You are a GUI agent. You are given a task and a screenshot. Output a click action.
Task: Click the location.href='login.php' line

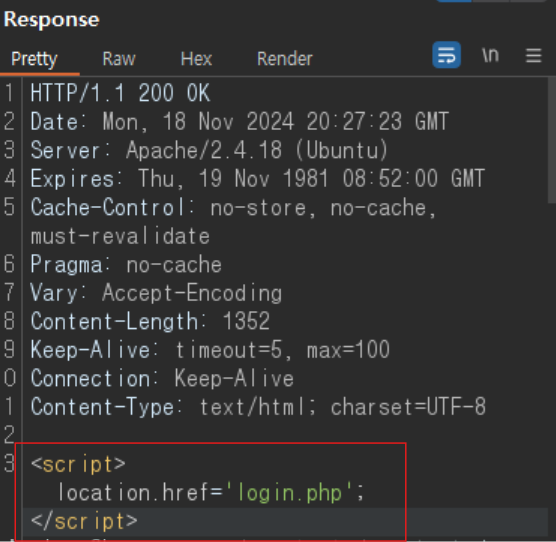pos(211,493)
